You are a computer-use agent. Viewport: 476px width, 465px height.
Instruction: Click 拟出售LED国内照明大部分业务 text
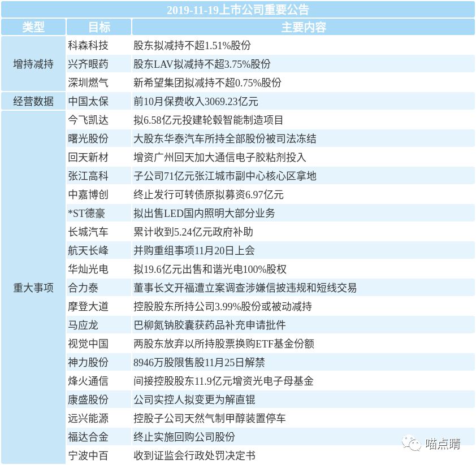(204, 213)
